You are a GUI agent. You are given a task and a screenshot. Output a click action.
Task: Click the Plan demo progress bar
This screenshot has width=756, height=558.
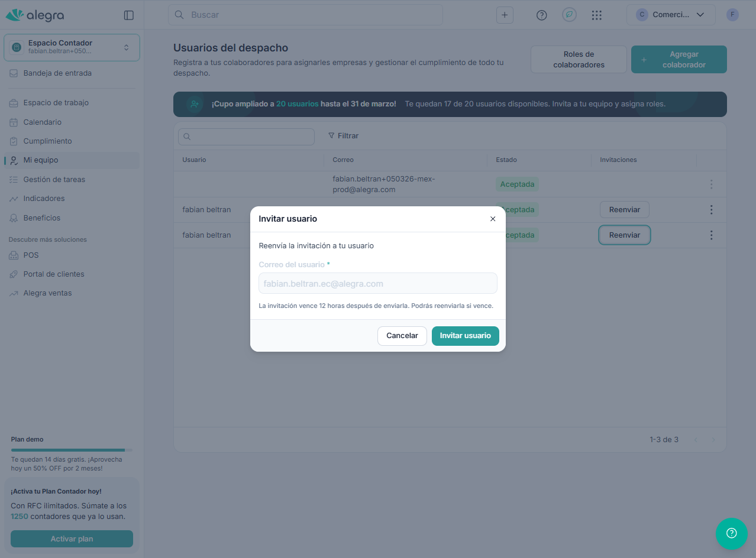[x=72, y=450]
